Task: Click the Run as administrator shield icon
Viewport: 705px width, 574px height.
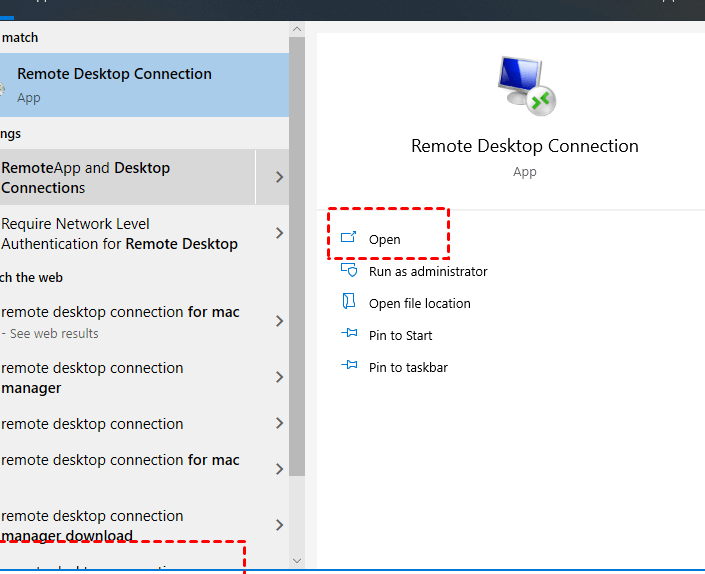Action: click(349, 271)
